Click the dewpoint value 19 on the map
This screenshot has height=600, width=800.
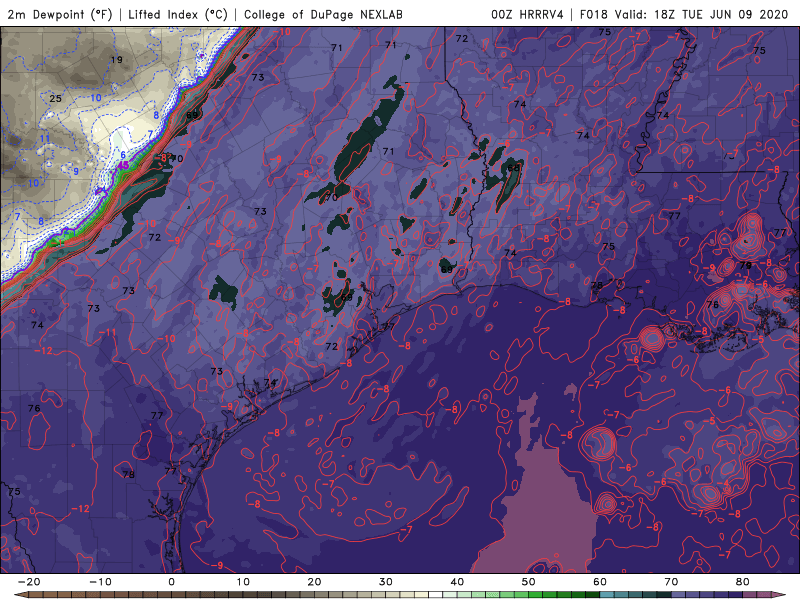(117, 60)
